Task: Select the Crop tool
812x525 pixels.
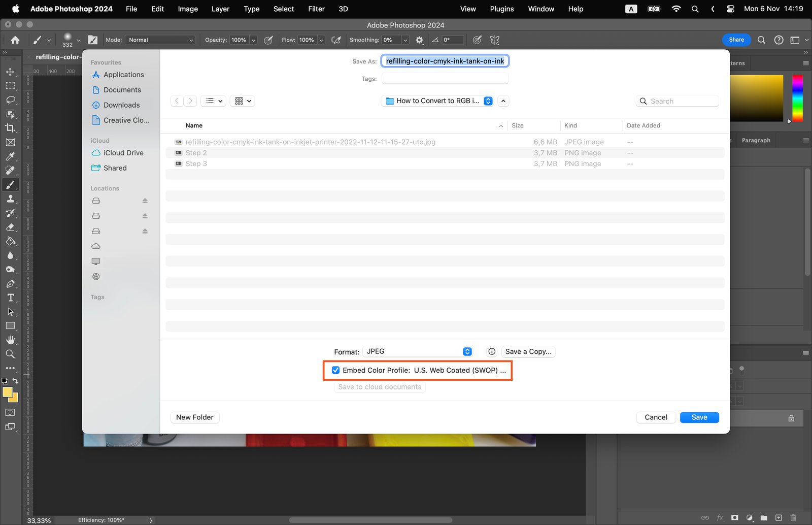Action: 10,128
